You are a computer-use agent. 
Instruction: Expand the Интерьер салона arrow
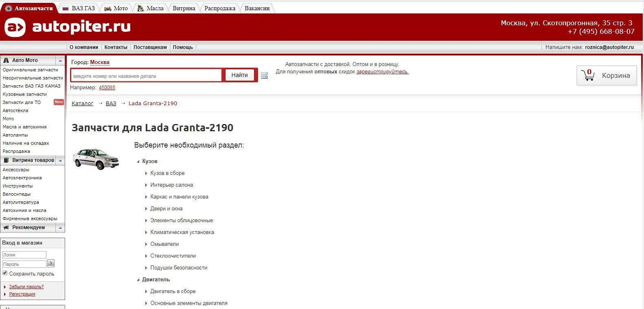pyautogui.click(x=146, y=185)
